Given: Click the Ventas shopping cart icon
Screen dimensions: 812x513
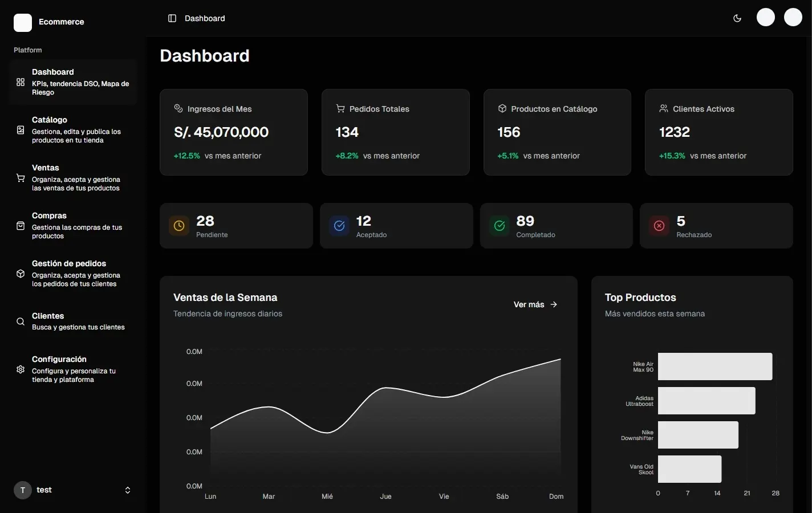Looking at the screenshot, I should pos(20,178).
